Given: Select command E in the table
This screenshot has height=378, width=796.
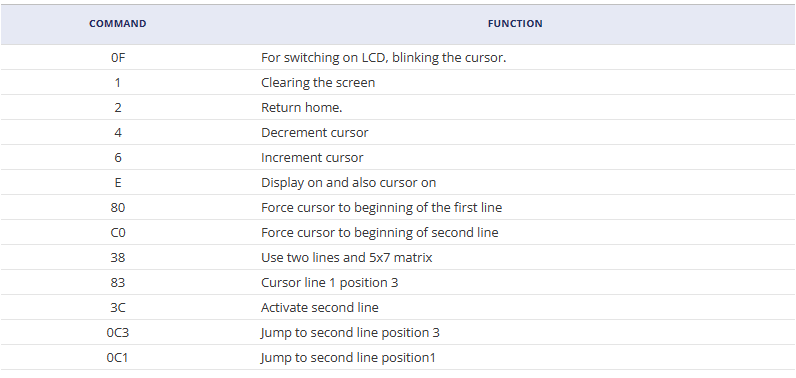Looking at the screenshot, I should pos(118,183).
